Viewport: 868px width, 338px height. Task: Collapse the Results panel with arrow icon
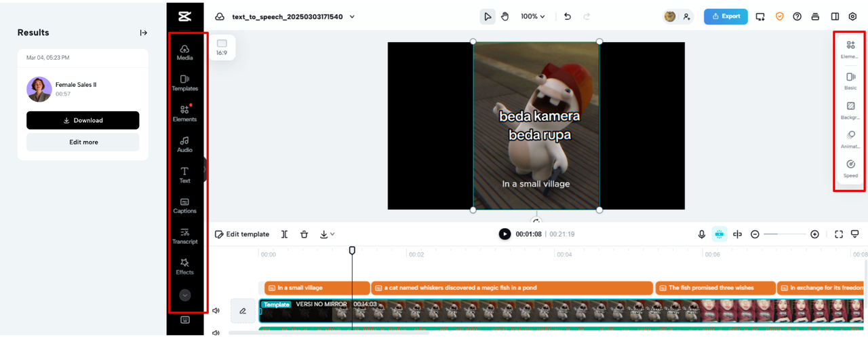tap(144, 33)
